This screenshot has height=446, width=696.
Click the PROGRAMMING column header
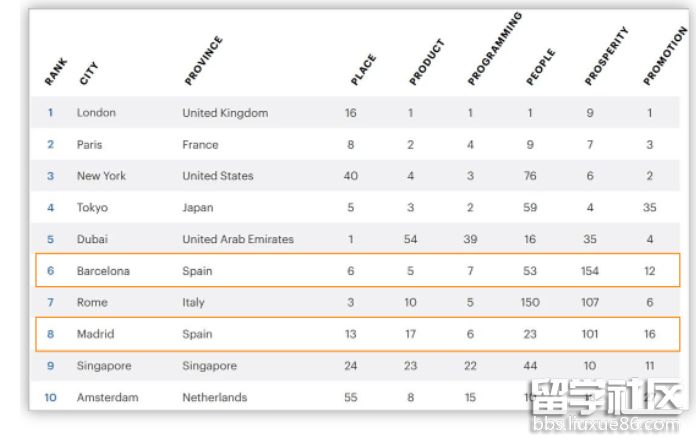494,49
